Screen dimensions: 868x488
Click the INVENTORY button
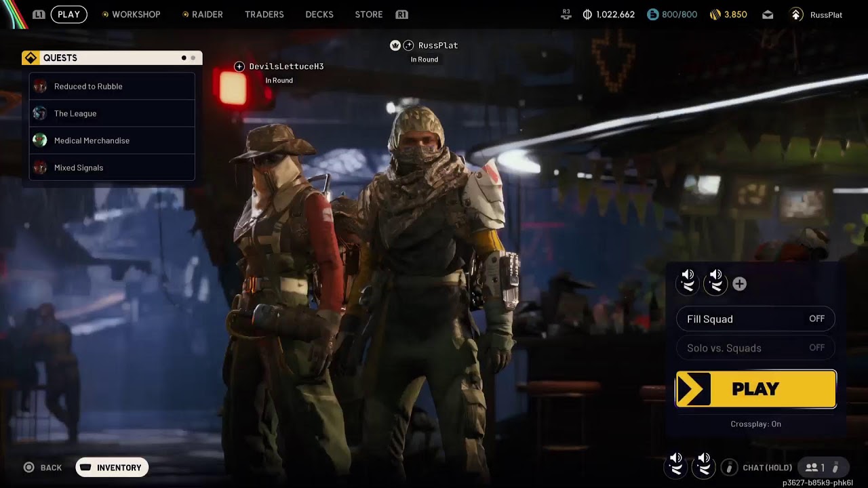[112, 468]
